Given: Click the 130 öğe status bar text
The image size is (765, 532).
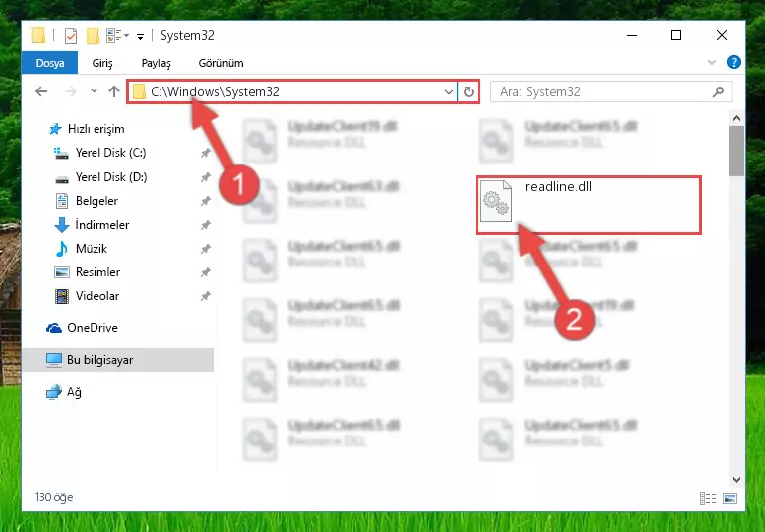Looking at the screenshot, I should [54, 497].
